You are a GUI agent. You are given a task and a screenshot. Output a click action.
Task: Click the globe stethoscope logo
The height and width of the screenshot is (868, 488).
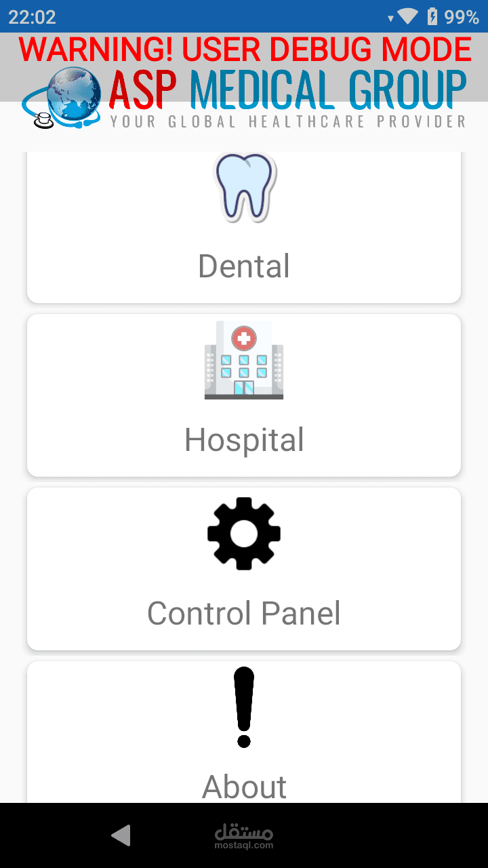coord(62,98)
